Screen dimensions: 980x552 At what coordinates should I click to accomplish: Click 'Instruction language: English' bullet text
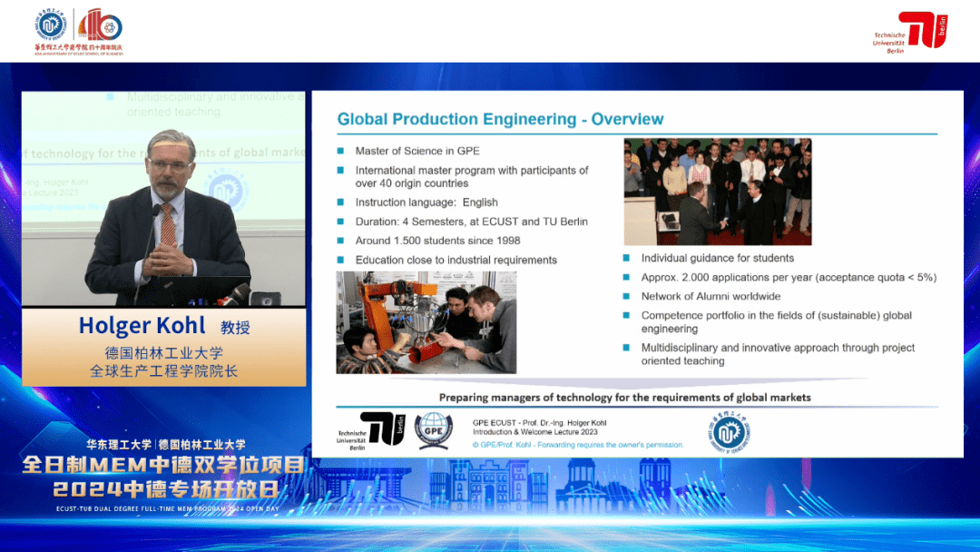click(426, 202)
